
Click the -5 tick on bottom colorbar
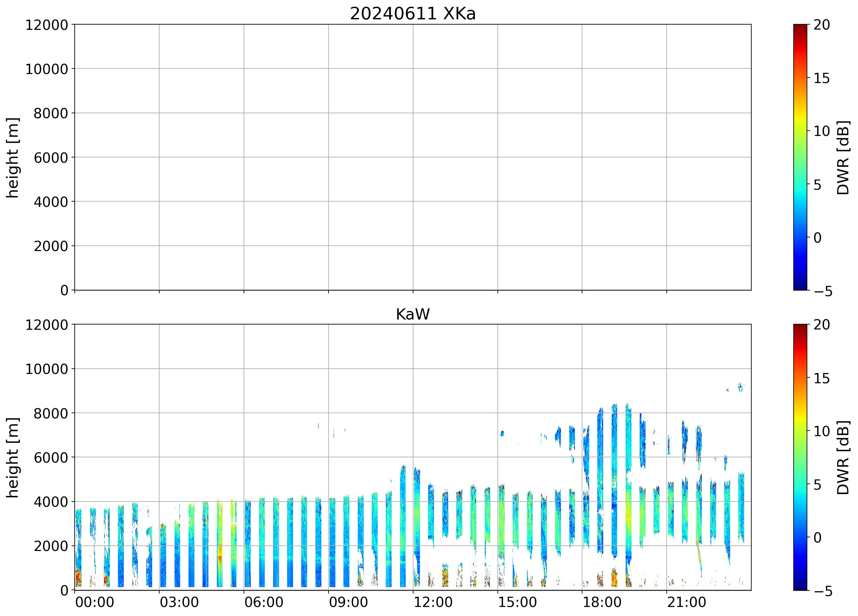point(823,591)
